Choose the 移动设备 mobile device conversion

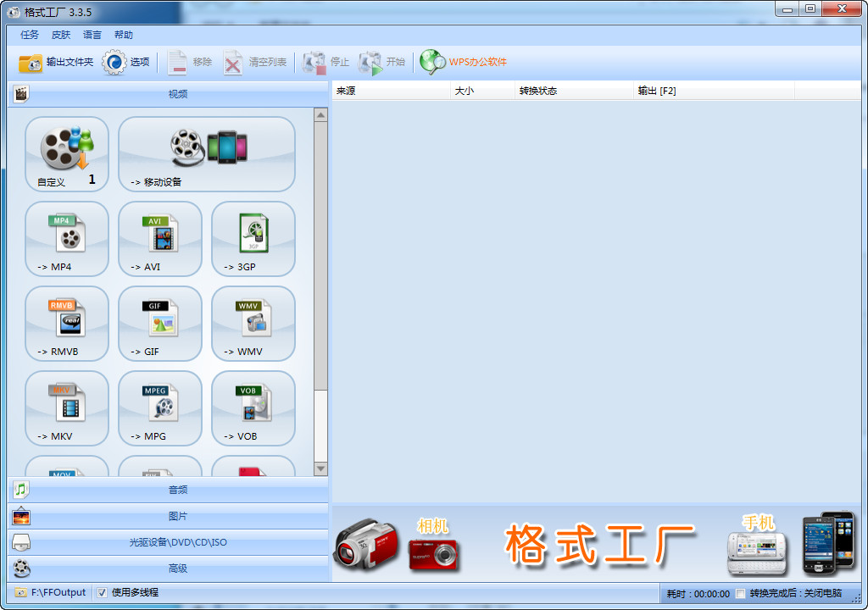pyautogui.click(x=207, y=154)
